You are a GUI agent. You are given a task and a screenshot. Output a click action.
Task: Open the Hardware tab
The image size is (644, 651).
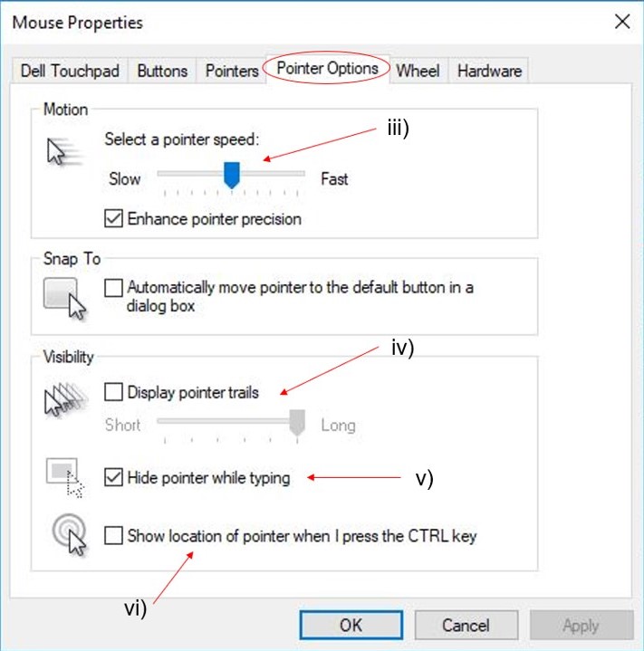click(x=489, y=71)
